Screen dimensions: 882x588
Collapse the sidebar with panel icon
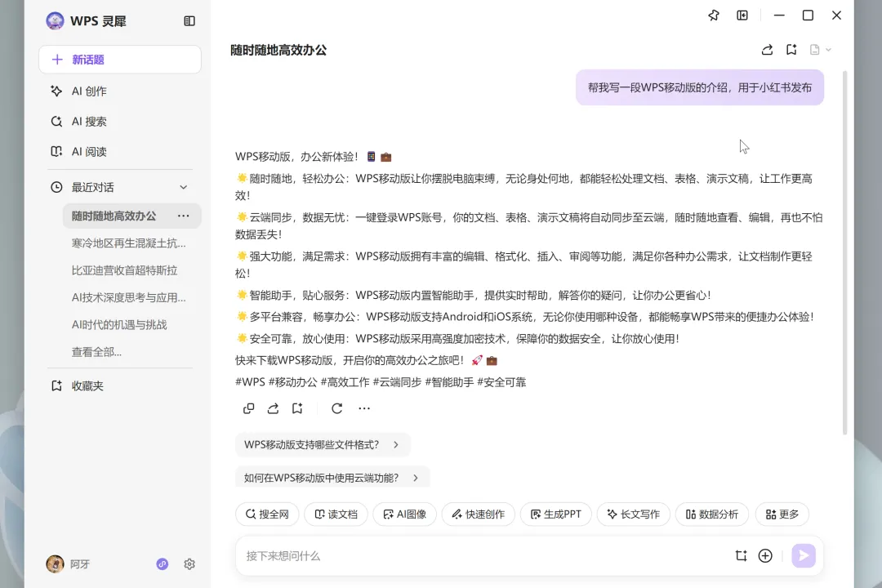click(189, 20)
